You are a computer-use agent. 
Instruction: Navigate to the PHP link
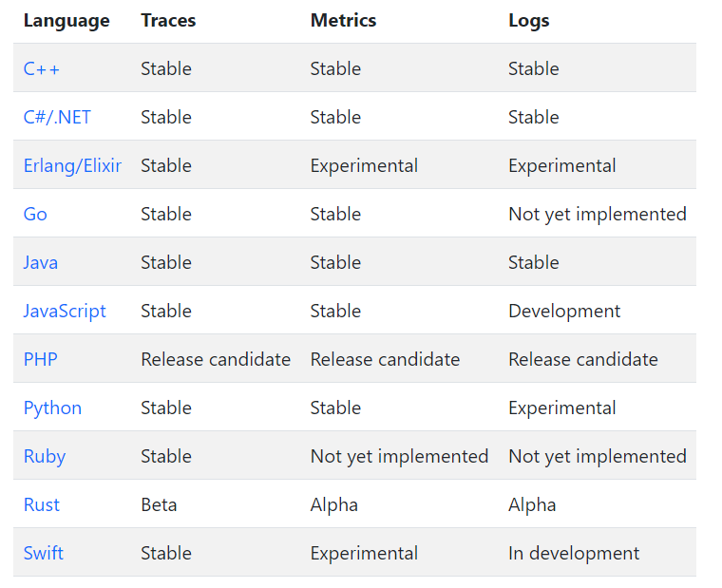coord(39,359)
